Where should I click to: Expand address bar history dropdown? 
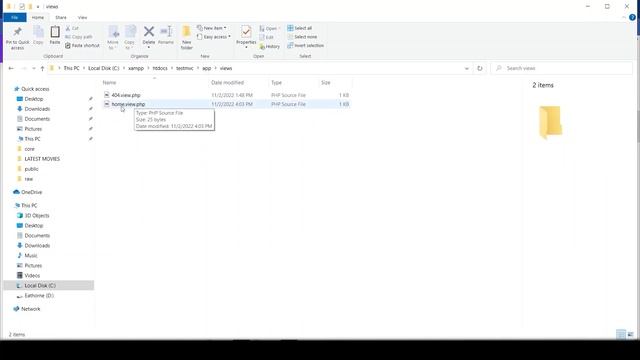(467, 69)
